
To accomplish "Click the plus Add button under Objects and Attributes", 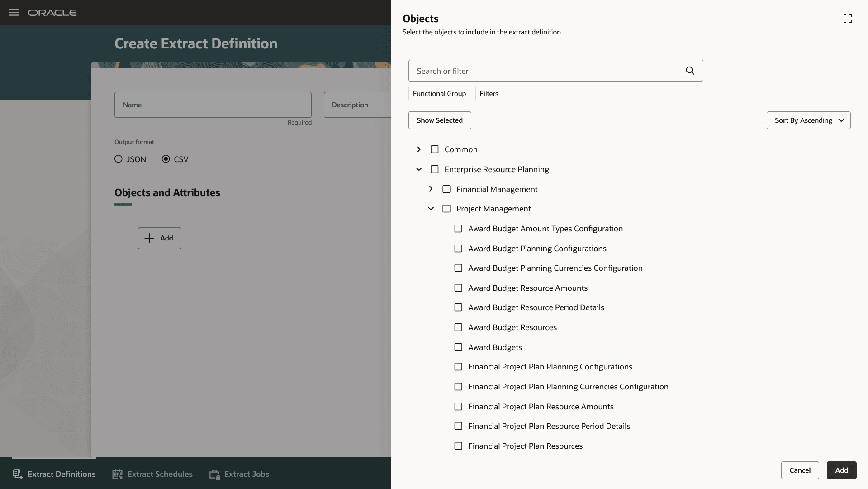I will pyautogui.click(x=160, y=238).
